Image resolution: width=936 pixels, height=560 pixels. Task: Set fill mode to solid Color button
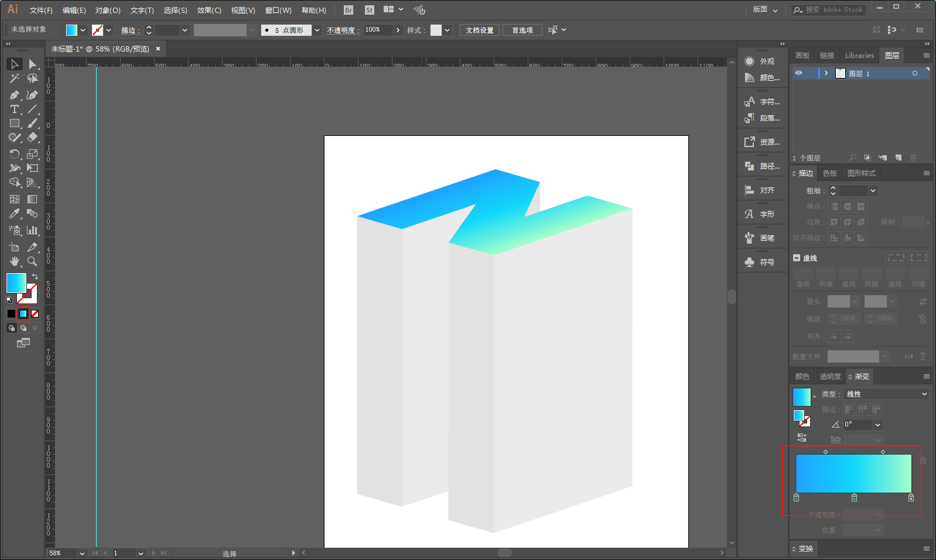11,313
